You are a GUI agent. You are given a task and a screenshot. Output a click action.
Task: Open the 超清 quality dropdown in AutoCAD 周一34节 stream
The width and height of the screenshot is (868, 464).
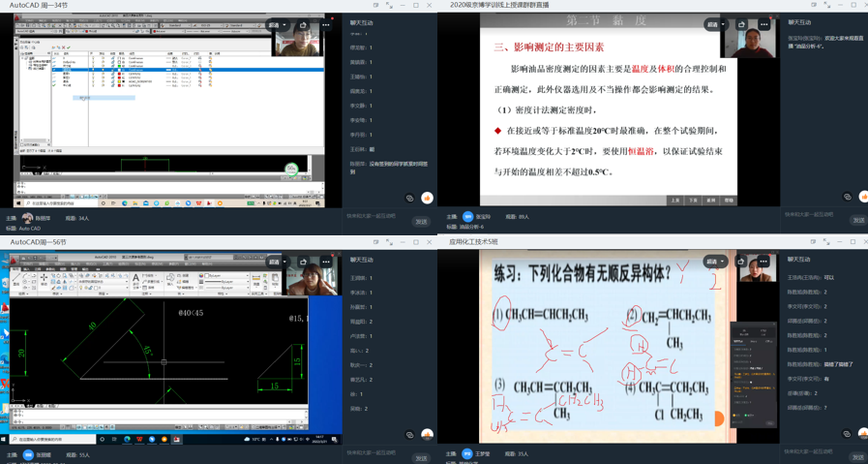click(277, 25)
